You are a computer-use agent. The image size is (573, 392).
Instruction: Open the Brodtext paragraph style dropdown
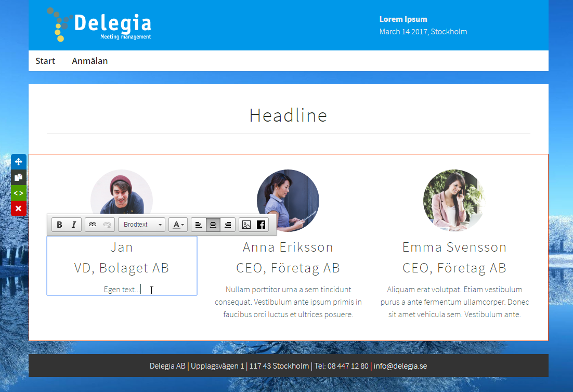[142, 225]
